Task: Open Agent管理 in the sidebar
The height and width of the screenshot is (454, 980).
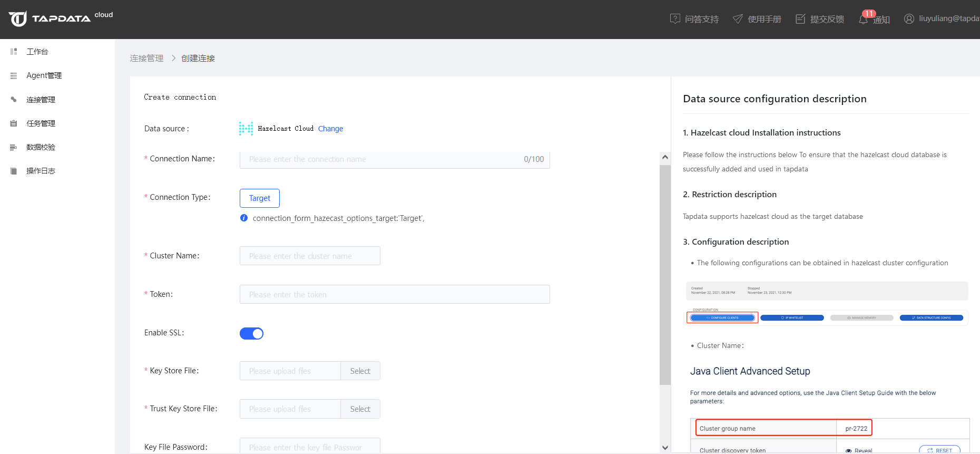Action: coord(44,75)
